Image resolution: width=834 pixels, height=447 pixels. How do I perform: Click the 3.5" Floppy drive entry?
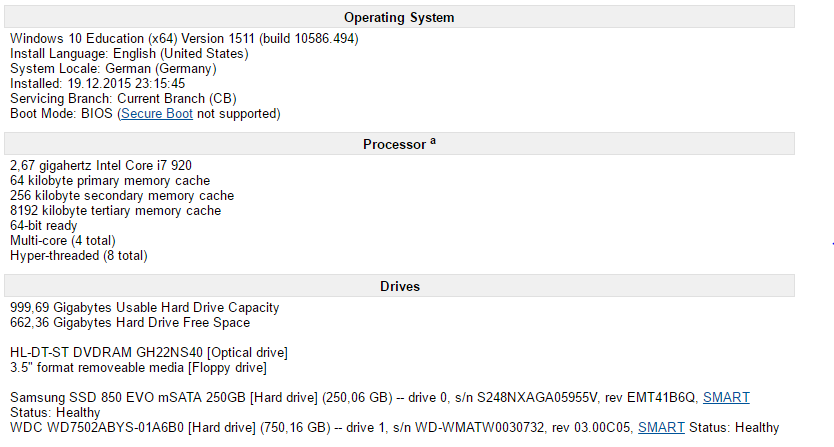(138, 367)
